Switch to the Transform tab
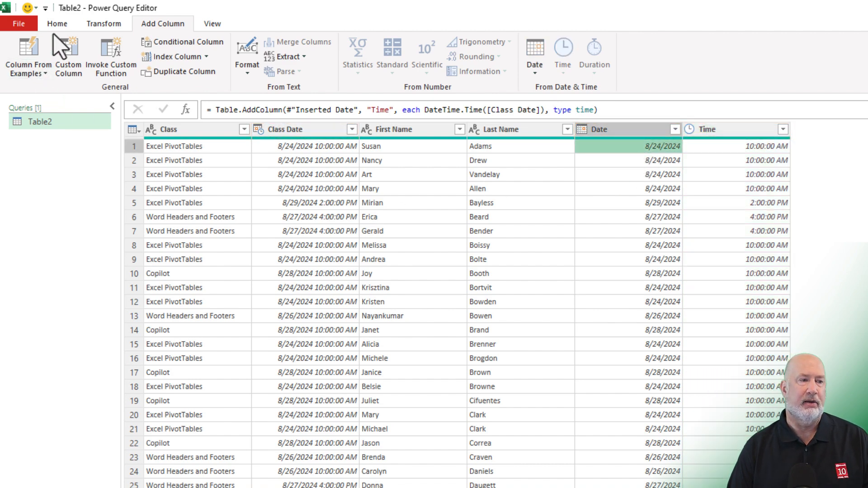868x488 pixels. (x=104, y=23)
